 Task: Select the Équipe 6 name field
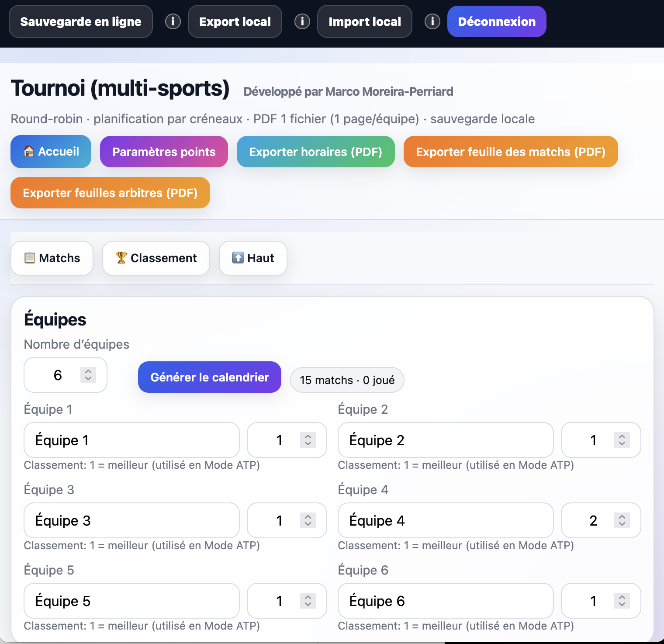click(445, 601)
